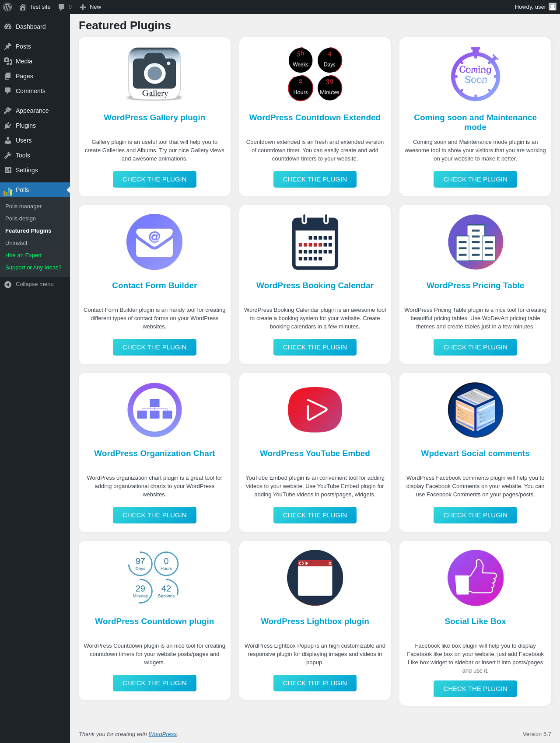Click the Pricing Table buildings image
This screenshot has height=743, width=560.
coord(476,242)
